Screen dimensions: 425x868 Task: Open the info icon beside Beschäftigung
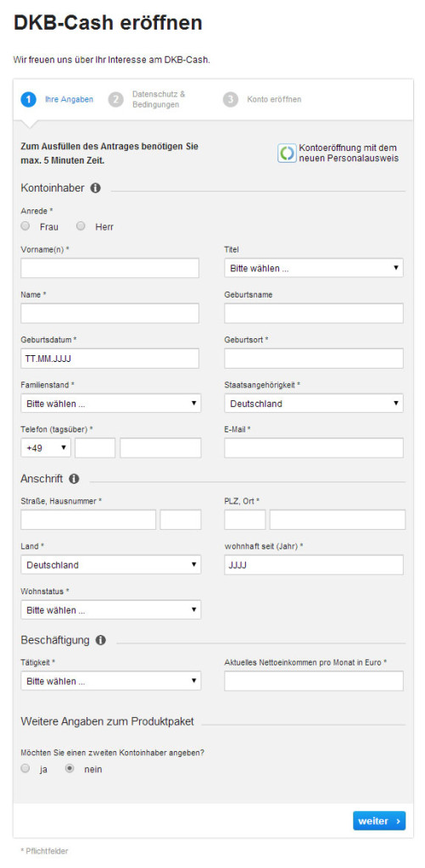pyautogui.click(x=100, y=641)
